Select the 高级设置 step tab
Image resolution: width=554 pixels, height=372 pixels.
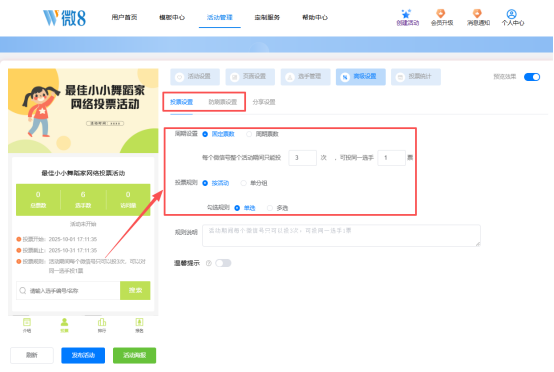click(360, 77)
